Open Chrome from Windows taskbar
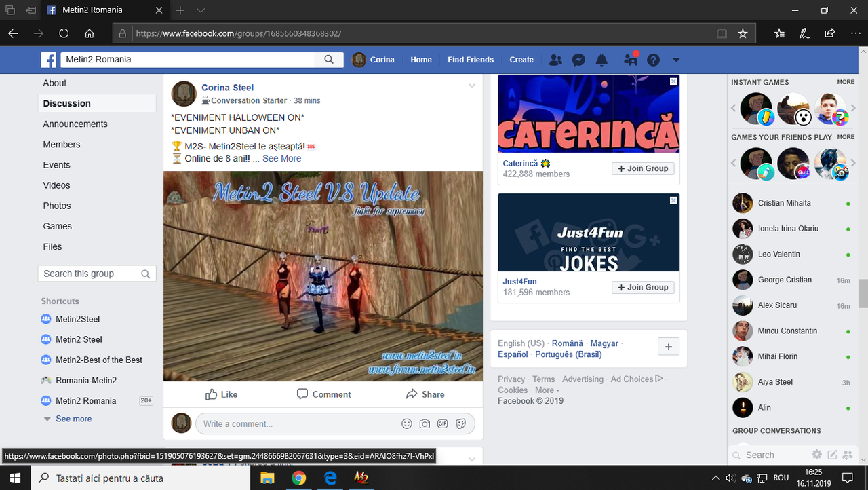Viewport: 868px width, 490px height. (299, 478)
